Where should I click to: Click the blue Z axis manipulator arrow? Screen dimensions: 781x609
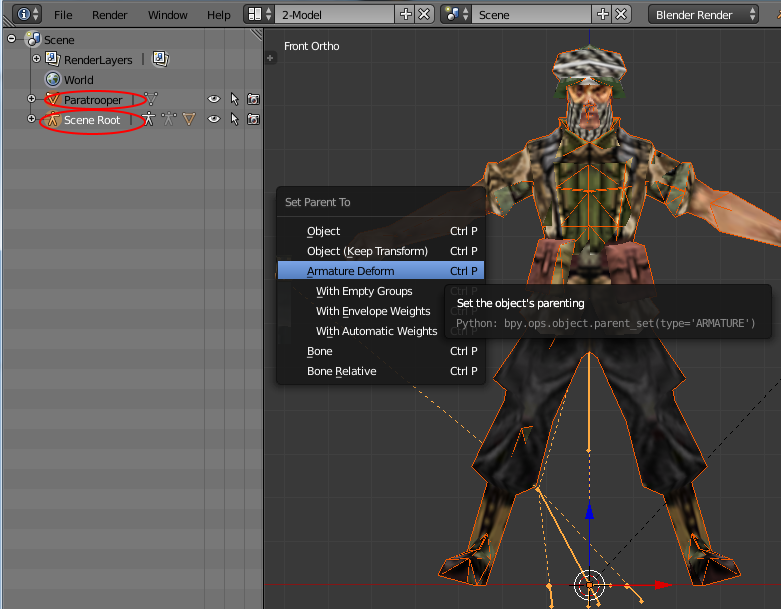coord(589,511)
